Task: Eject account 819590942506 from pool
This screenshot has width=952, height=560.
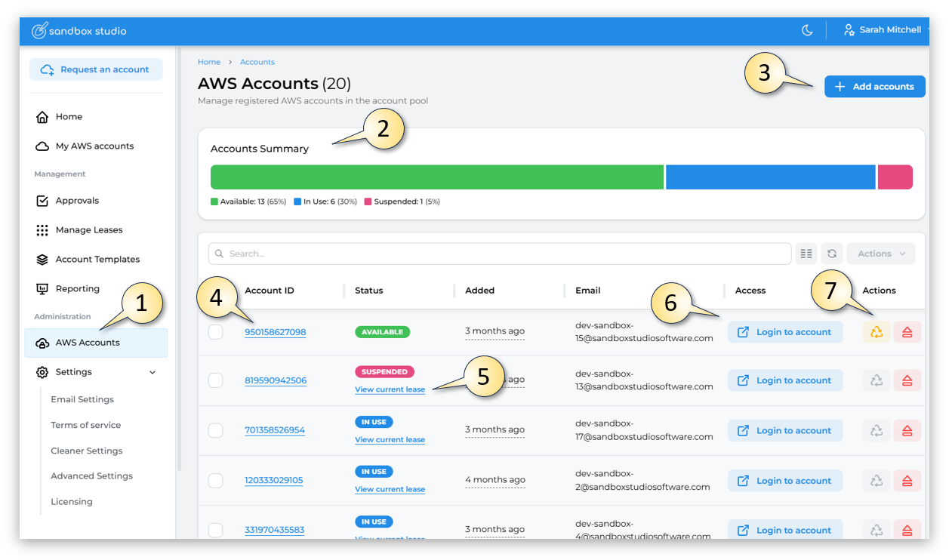Action: [907, 380]
